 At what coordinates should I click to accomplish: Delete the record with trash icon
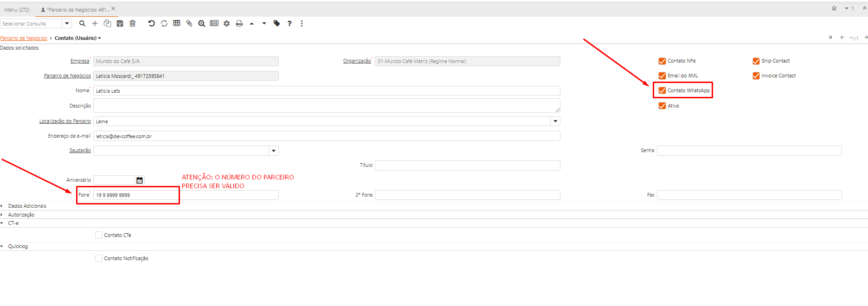click(x=133, y=24)
